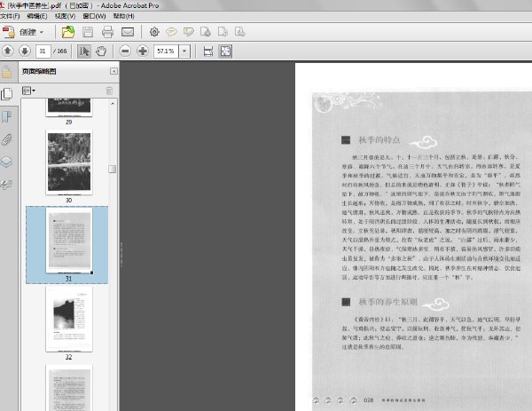Zoom in using the plus button
532x411 pixels.
pyautogui.click(x=143, y=51)
